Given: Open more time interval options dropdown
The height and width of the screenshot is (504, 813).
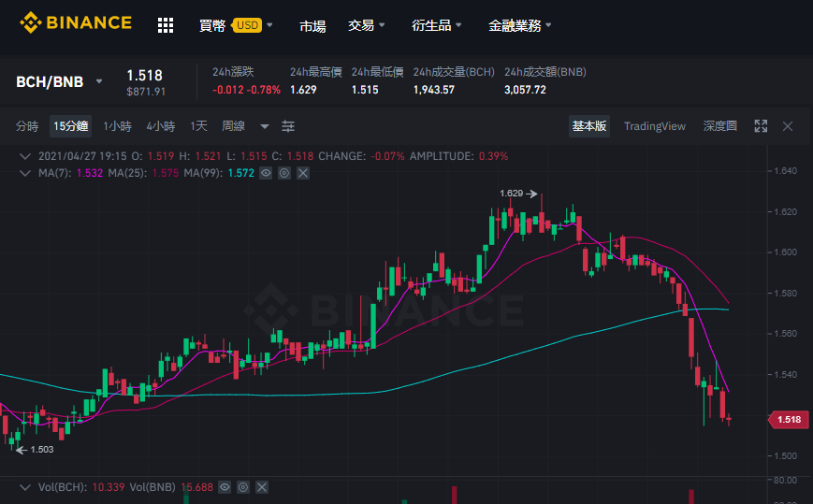Looking at the screenshot, I should click(x=265, y=126).
